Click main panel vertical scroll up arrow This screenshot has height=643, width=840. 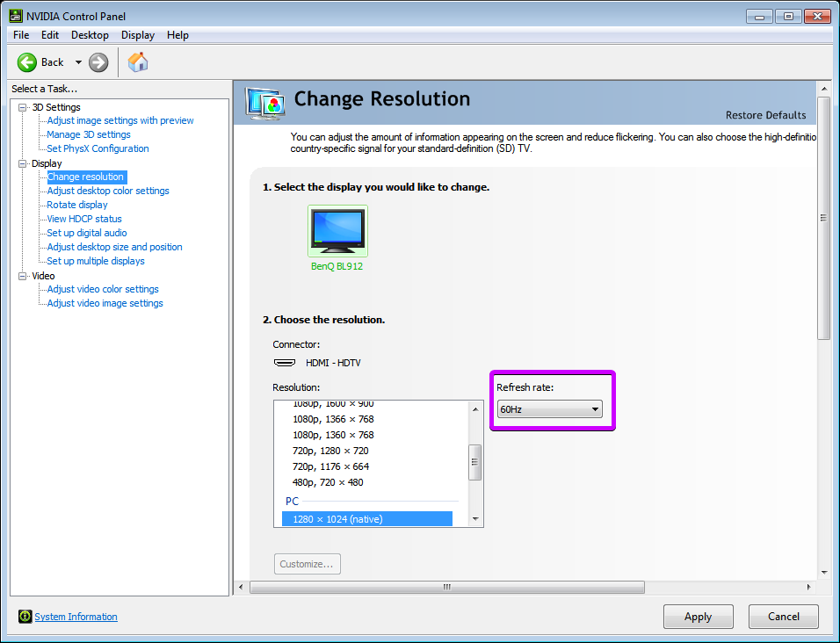tap(824, 89)
